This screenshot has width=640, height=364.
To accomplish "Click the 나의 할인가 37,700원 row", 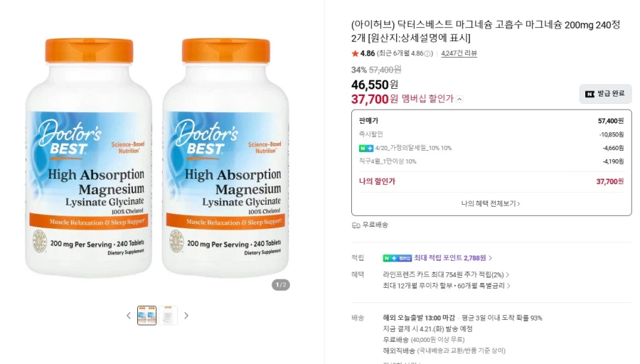I will tap(491, 181).
